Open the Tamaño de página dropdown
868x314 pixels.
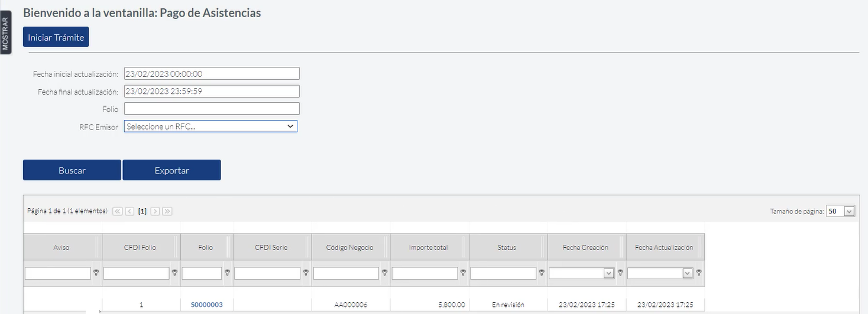coord(850,211)
